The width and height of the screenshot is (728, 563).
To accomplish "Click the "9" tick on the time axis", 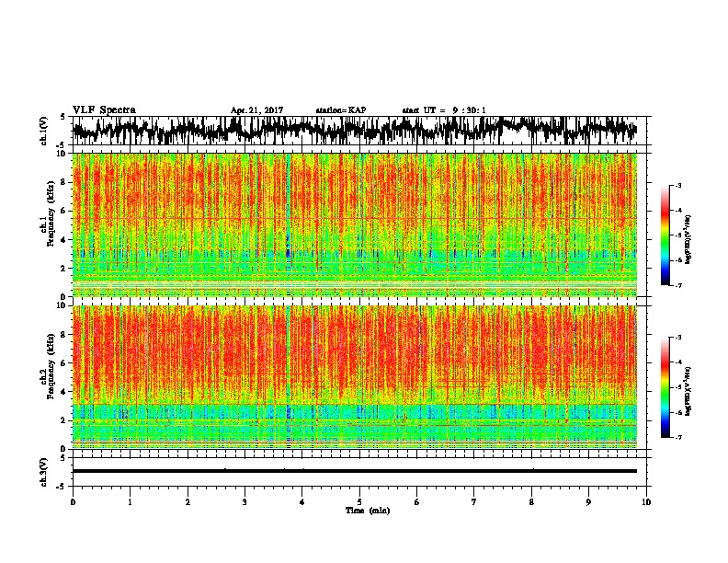I will tap(588, 502).
